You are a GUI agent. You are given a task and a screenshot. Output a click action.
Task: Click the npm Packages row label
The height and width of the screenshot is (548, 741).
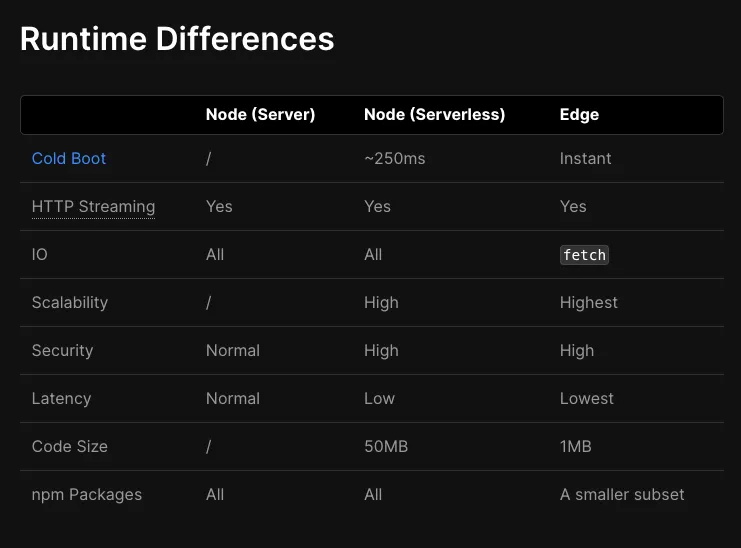(87, 494)
